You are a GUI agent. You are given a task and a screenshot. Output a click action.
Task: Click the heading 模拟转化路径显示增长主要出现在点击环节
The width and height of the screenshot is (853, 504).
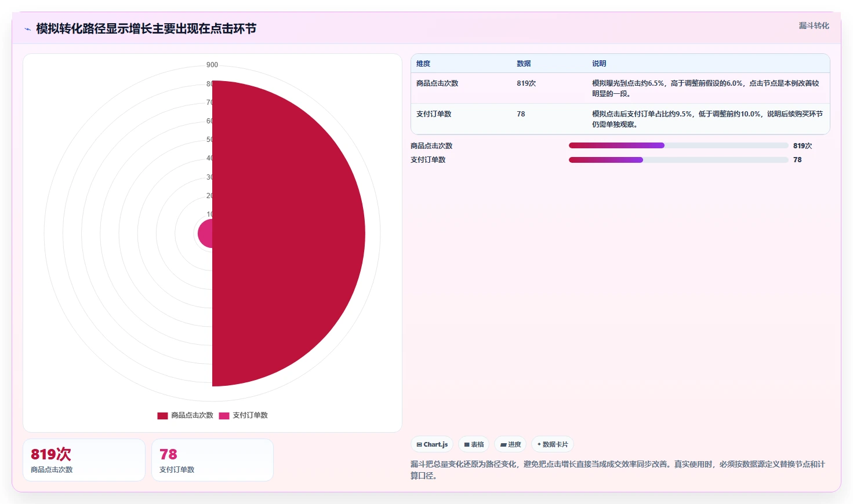[x=146, y=28]
